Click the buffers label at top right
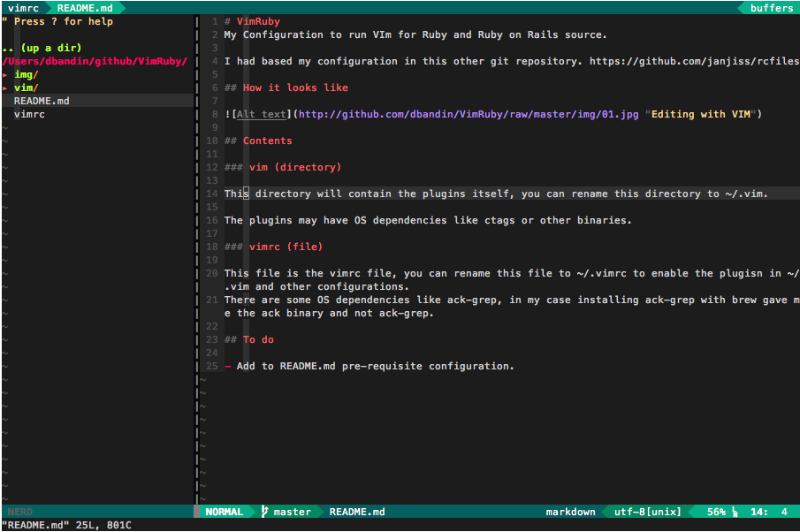Image resolution: width=800 pixels, height=532 pixels. click(771, 8)
